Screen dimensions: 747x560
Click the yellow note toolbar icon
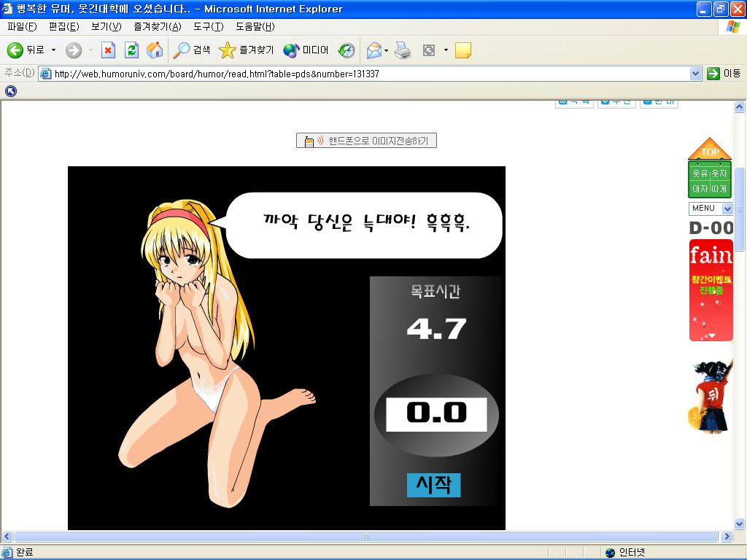(x=463, y=50)
